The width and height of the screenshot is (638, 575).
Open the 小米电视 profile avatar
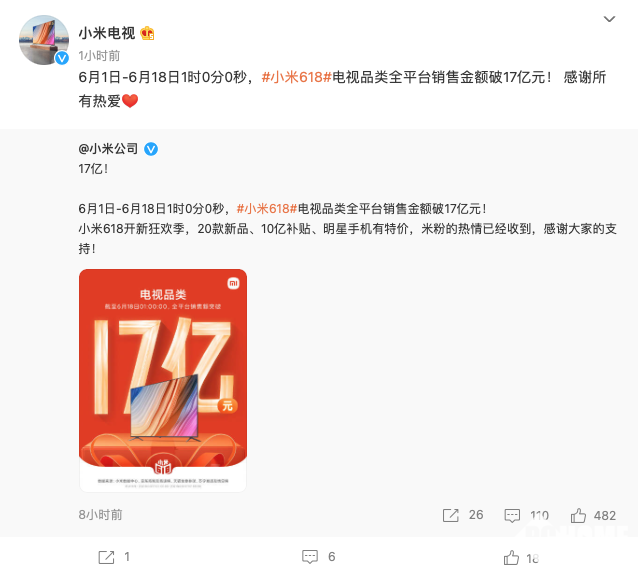(44, 40)
